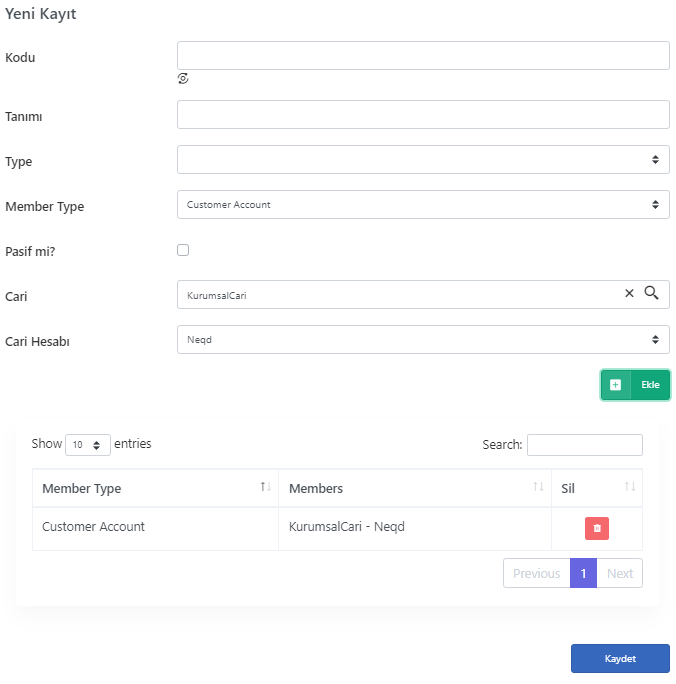Save the record with Kaydet
Viewport: 676px width, 684px height.
620,658
